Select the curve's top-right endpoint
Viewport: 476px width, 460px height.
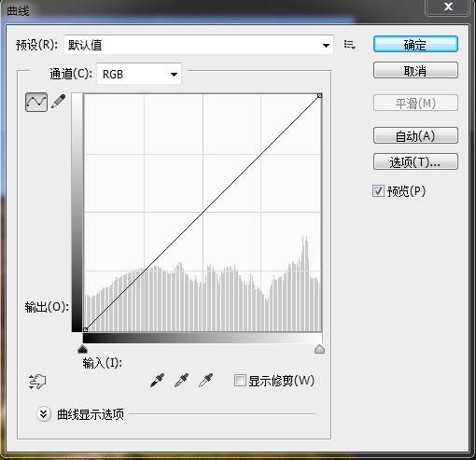point(319,96)
